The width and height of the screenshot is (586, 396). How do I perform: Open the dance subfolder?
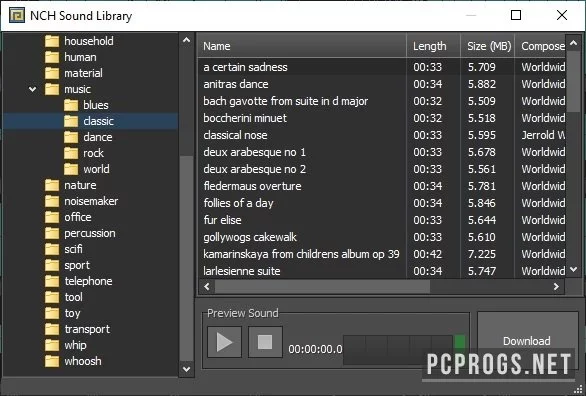tap(88, 137)
